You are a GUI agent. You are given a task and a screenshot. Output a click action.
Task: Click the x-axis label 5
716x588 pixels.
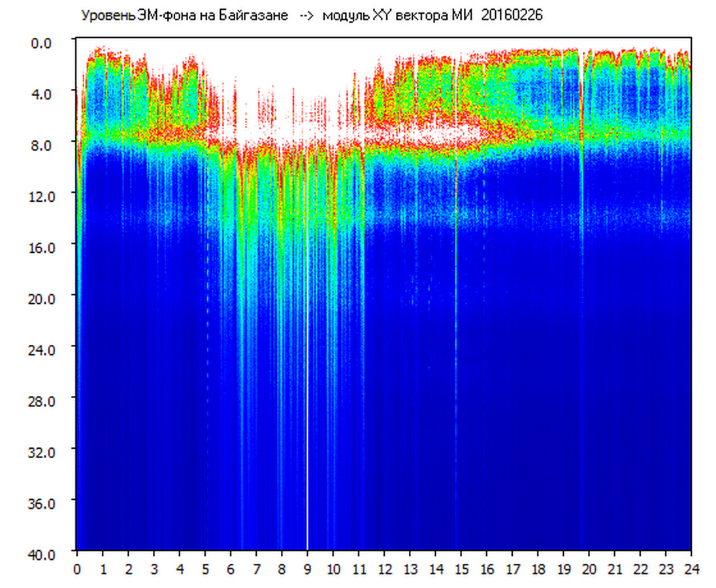205,569
